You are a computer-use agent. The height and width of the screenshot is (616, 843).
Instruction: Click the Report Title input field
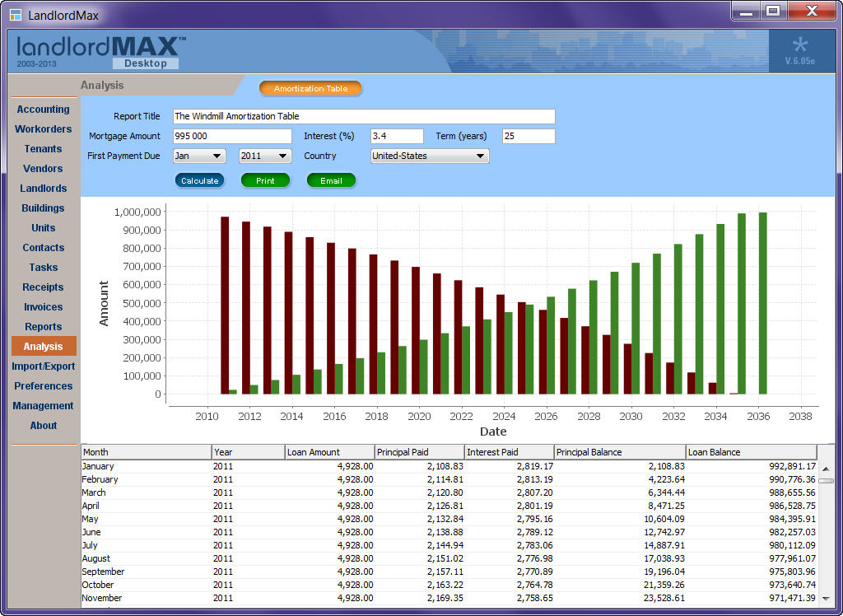[364, 116]
